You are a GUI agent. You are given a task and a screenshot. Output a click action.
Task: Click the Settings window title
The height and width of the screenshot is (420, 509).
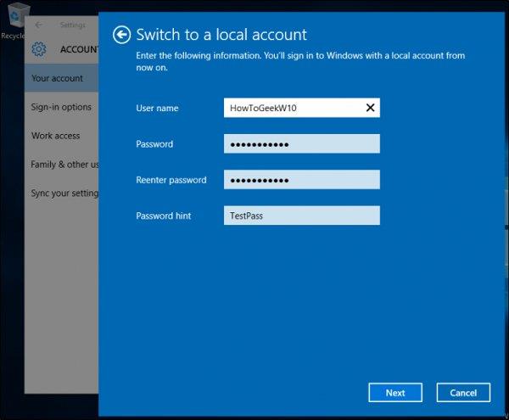pos(73,25)
